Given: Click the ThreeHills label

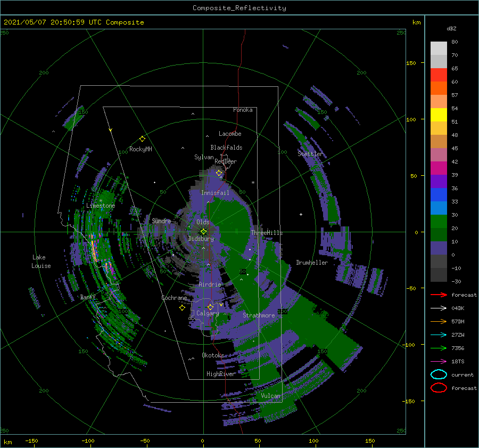Looking at the screenshot, I should (267, 233).
